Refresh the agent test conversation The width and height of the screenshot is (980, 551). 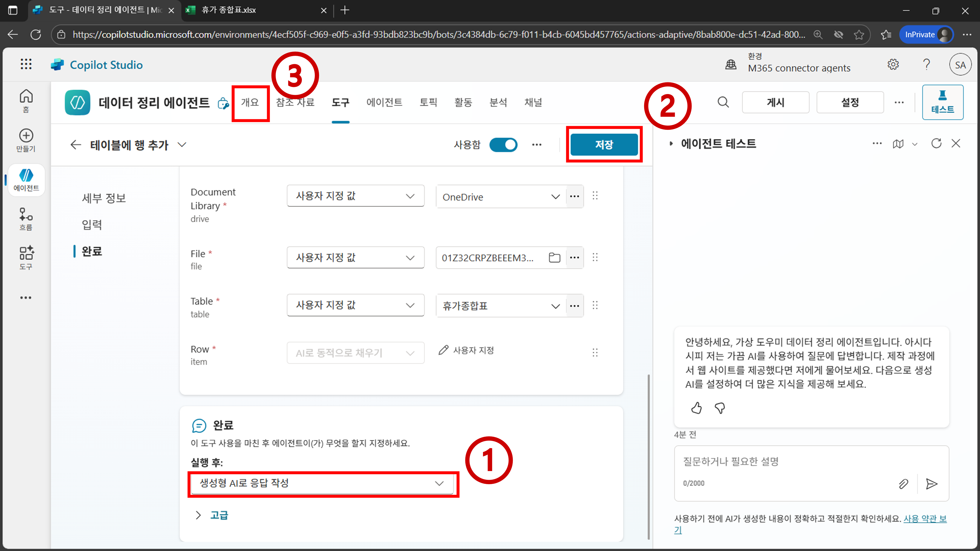click(x=936, y=143)
